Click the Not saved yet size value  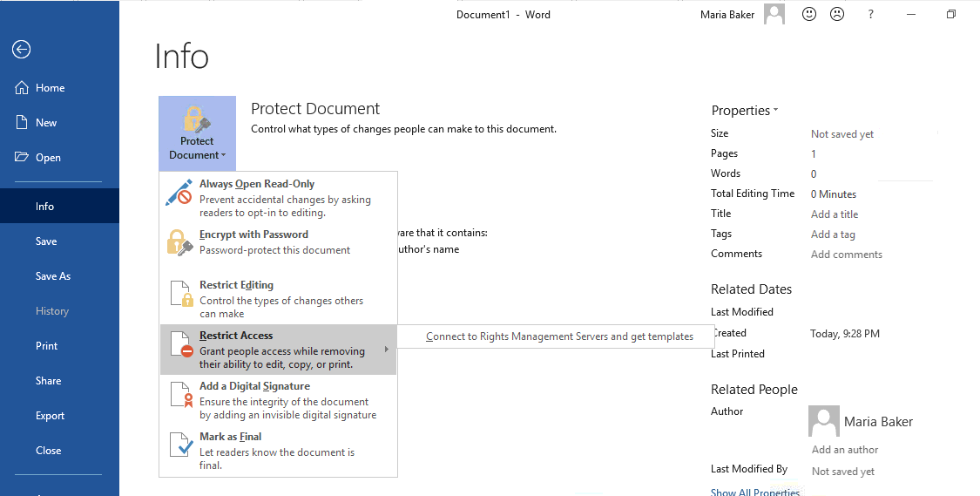pos(841,134)
